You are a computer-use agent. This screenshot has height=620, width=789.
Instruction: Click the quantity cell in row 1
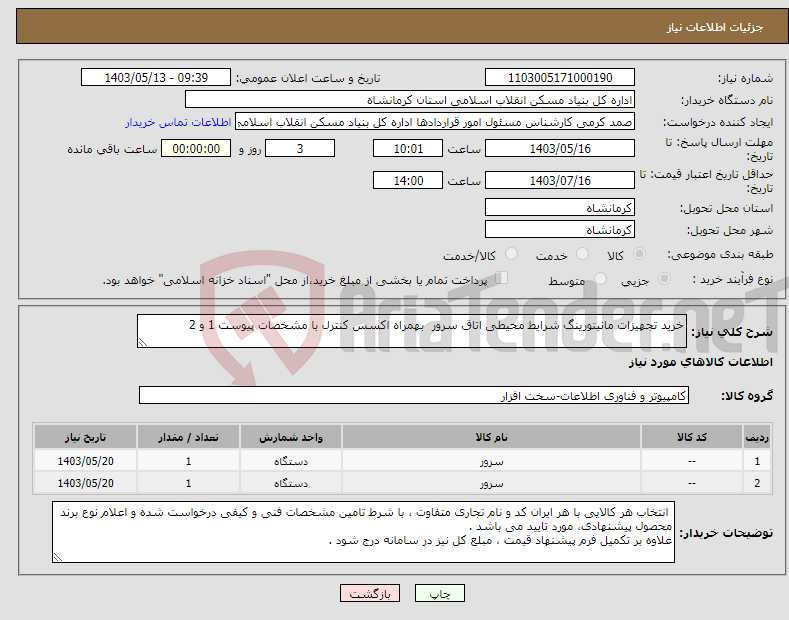coord(188,461)
